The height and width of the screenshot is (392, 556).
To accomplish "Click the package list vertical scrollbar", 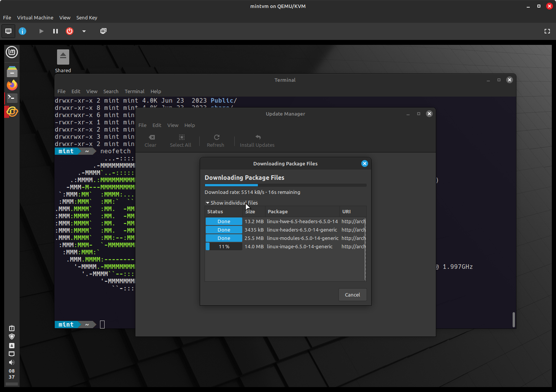I will (365, 249).
